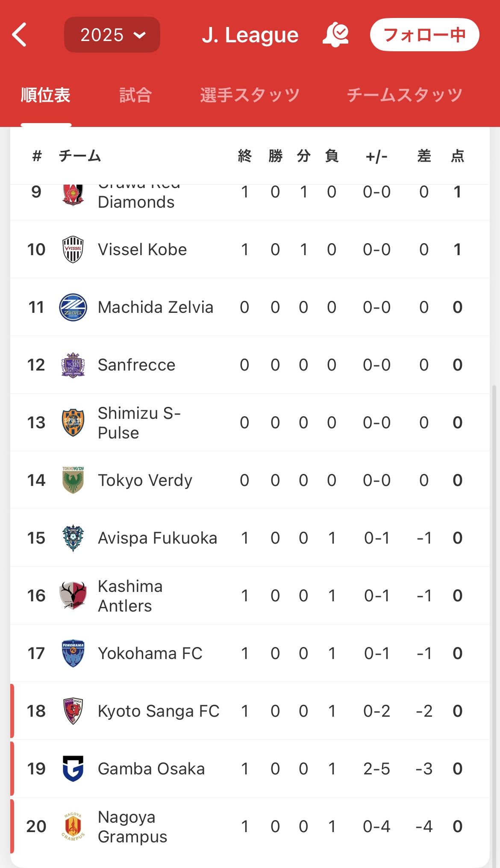Tap the Gamba Osaka shield icon
Screen dimensions: 500x868
[73, 769]
